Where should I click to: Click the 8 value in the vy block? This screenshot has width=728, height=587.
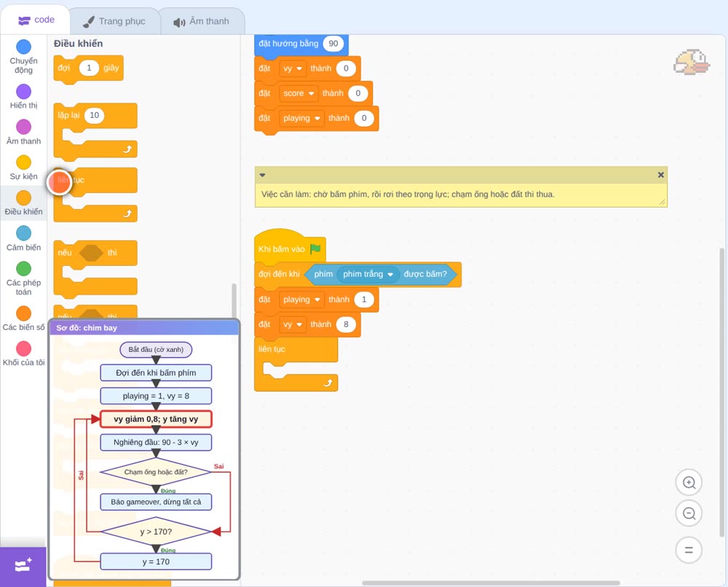coord(346,325)
